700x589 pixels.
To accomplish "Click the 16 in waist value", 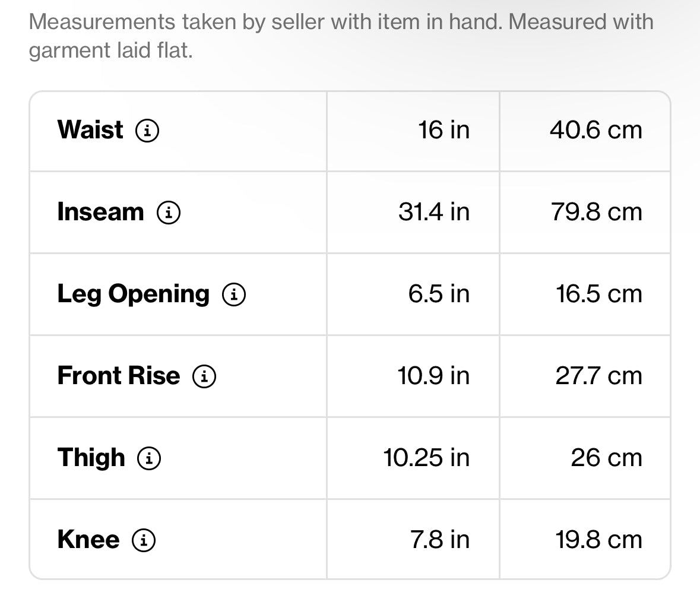I will pyautogui.click(x=443, y=130).
